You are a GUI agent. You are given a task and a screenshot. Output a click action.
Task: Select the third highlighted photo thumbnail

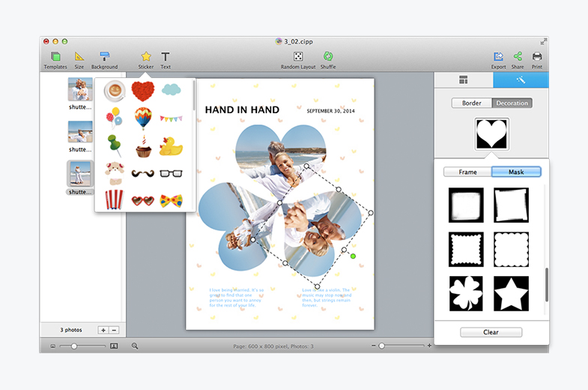coord(80,173)
